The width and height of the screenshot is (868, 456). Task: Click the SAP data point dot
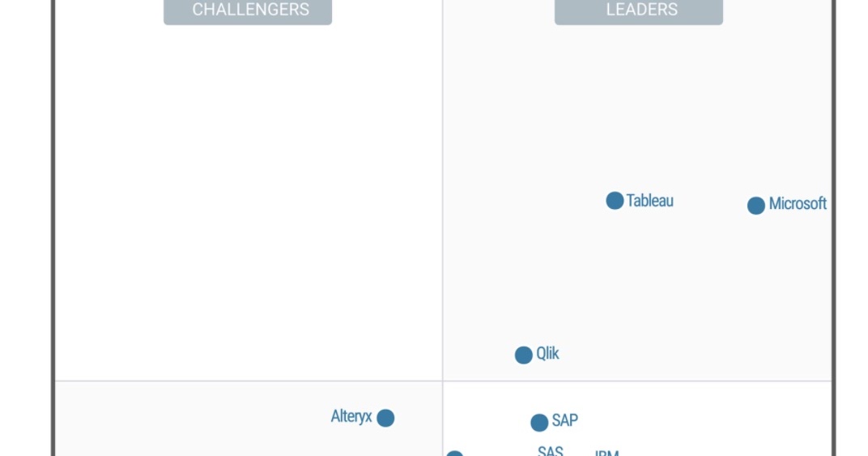(539, 423)
